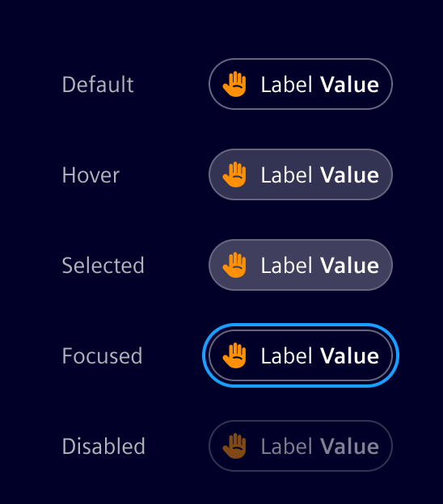Click the bold Value text in the Selected chip
This screenshot has width=443, height=504.
(350, 266)
